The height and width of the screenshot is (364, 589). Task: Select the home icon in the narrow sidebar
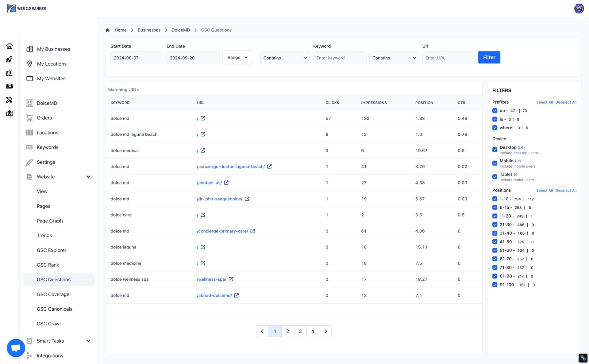(10, 46)
